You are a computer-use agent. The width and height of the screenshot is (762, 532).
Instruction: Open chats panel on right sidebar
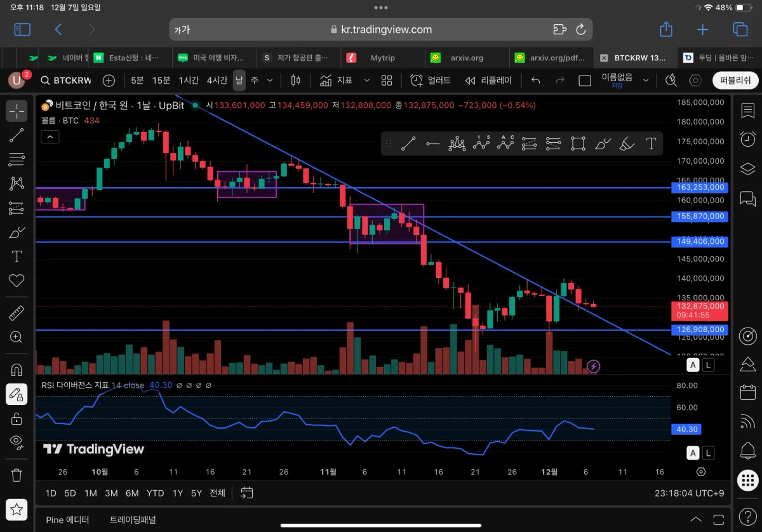[747, 199]
